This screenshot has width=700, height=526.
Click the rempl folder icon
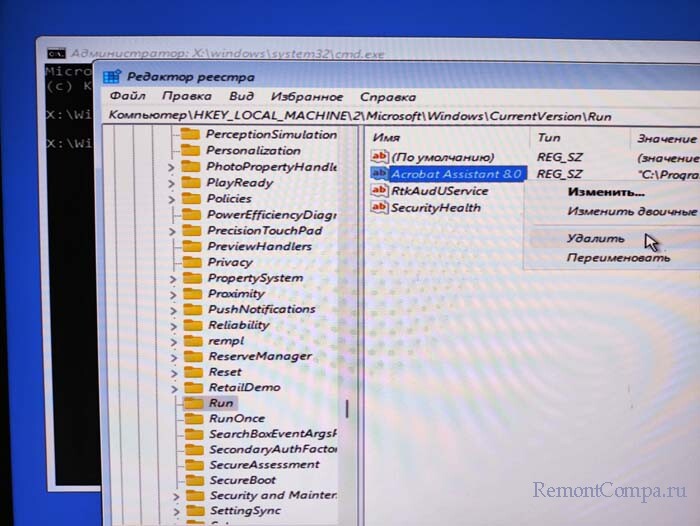point(194,341)
